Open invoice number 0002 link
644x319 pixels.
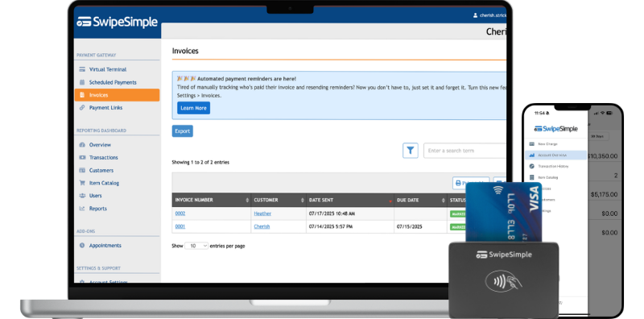pyautogui.click(x=180, y=213)
